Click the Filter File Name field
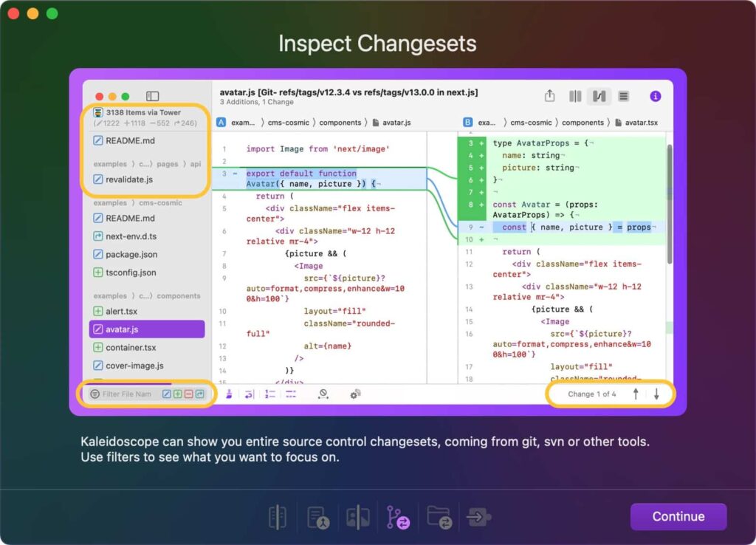756x545 pixels. [127, 394]
